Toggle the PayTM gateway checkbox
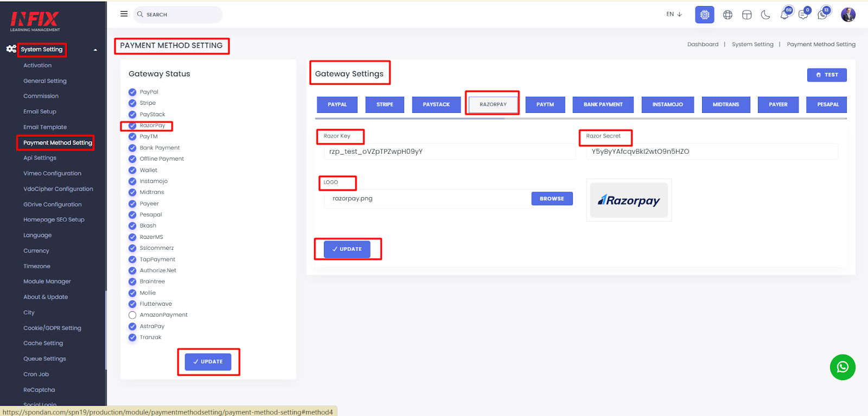This screenshot has width=868, height=416. pos(132,136)
